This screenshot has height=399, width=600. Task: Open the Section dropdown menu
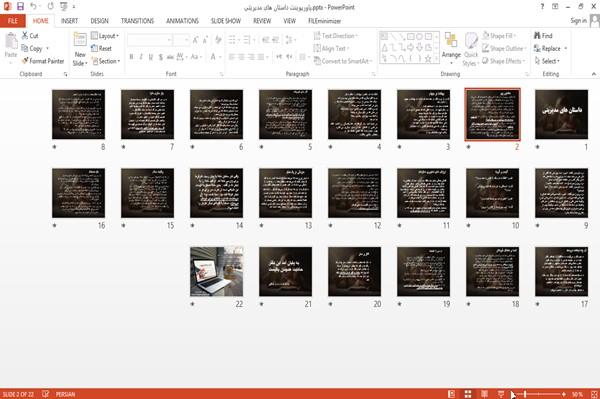point(106,61)
